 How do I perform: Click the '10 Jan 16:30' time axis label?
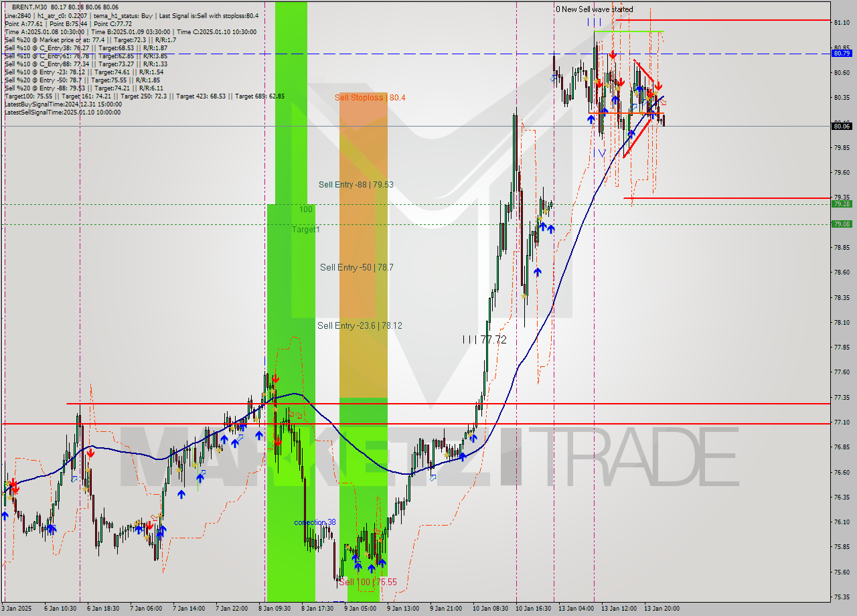click(x=534, y=609)
